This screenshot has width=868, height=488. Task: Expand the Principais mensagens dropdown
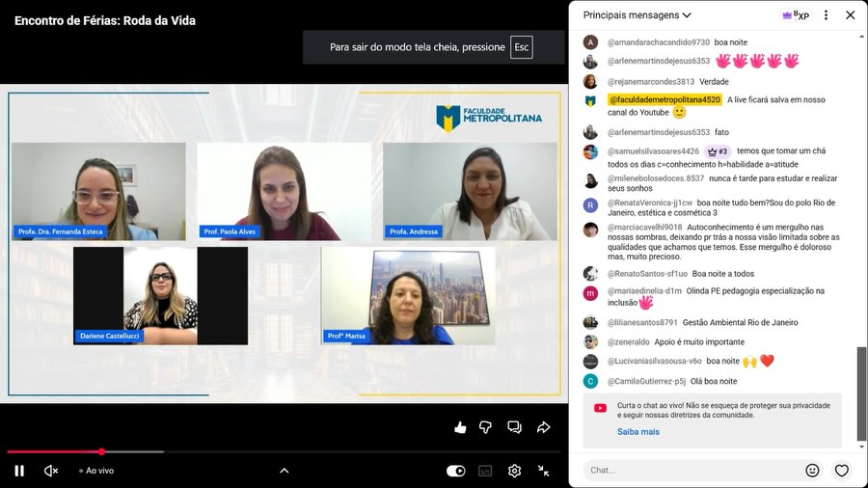click(x=637, y=15)
